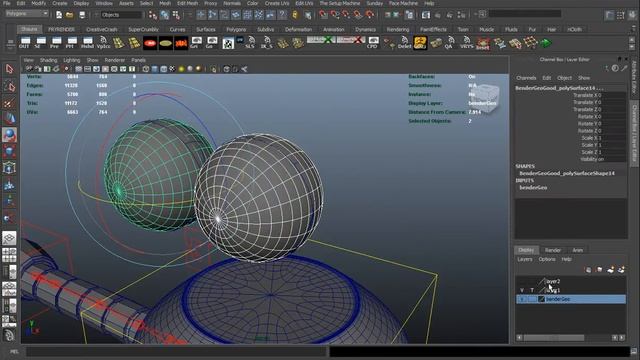The height and width of the screenshot is (360, 640).
Task: Click the shelf scroll down arrow
Action: pos(632,46)
